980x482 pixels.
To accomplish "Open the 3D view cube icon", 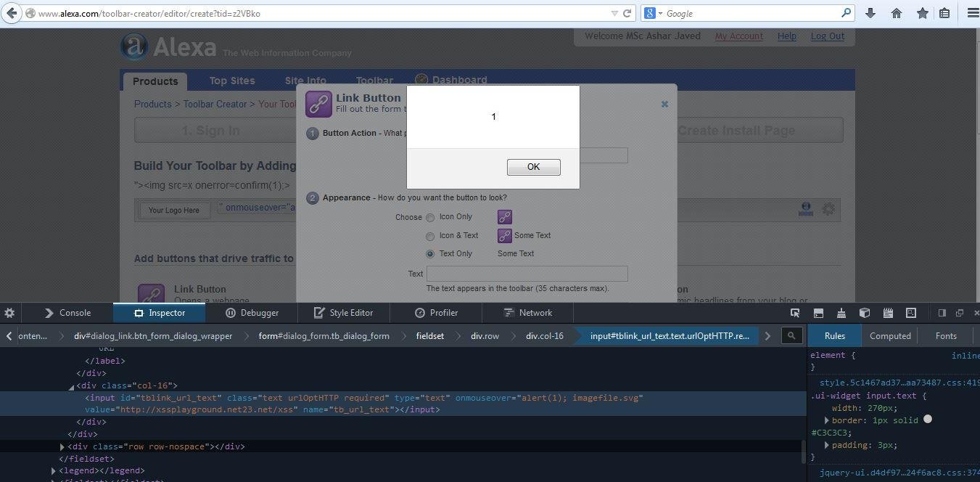I will (865, 313).
